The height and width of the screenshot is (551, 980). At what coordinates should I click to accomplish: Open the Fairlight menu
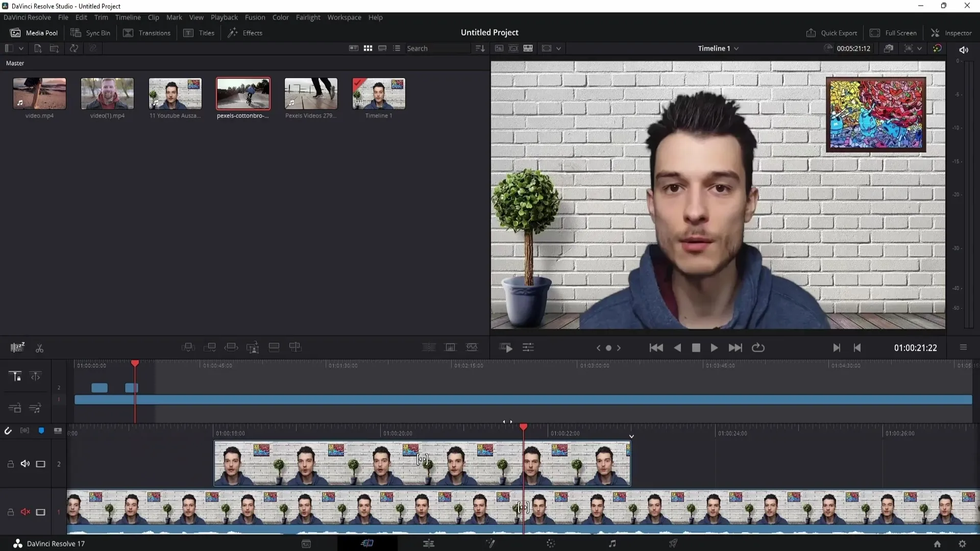308,17
